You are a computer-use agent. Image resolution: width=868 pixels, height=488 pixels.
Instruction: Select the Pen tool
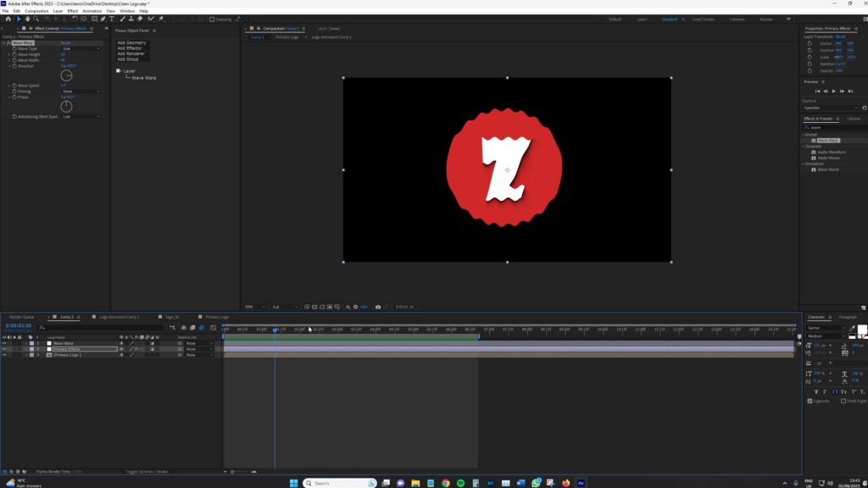103,19
